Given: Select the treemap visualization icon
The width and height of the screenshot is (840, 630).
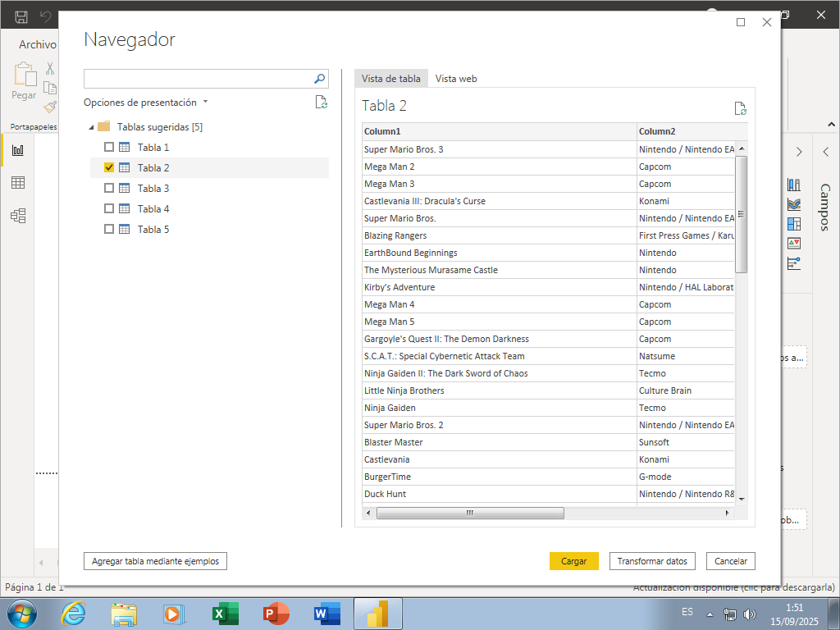Looking at the screenshot, I should point(794,223).
